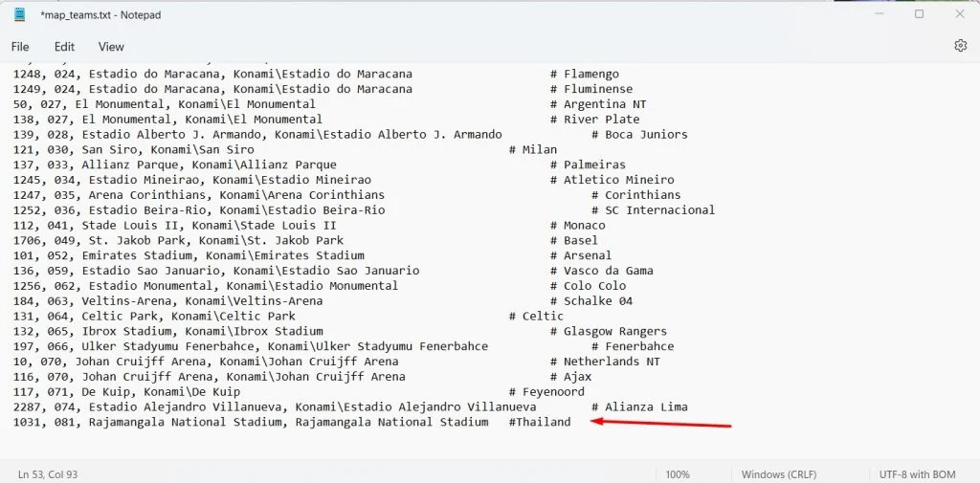Click the text '# Corinthians'

tap(636, 195)
